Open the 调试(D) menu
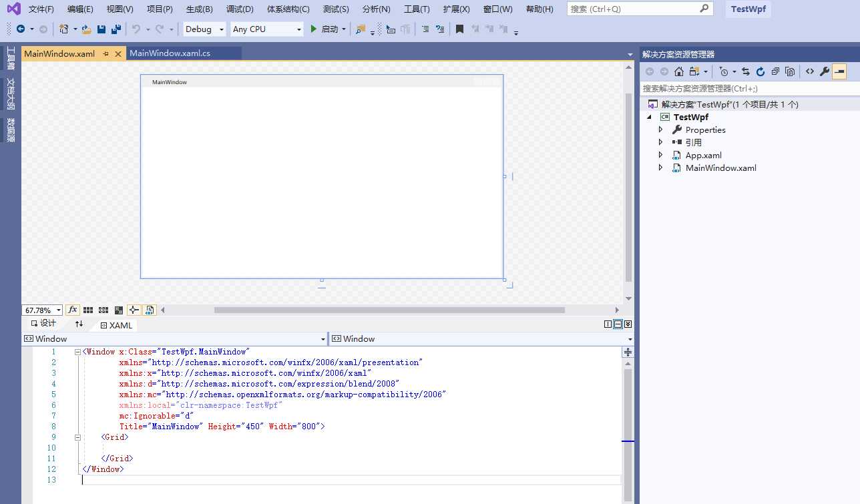Viewport: 860px width, 504px height. point(240,9)
